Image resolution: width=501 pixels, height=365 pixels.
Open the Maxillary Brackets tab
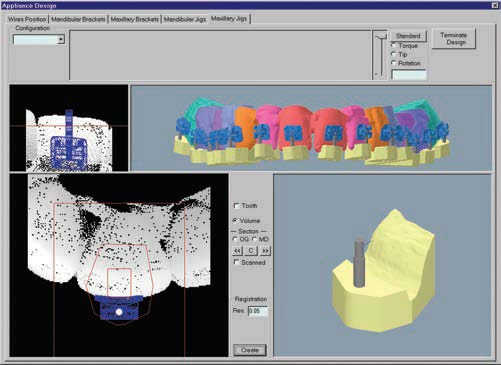(135, 19)
